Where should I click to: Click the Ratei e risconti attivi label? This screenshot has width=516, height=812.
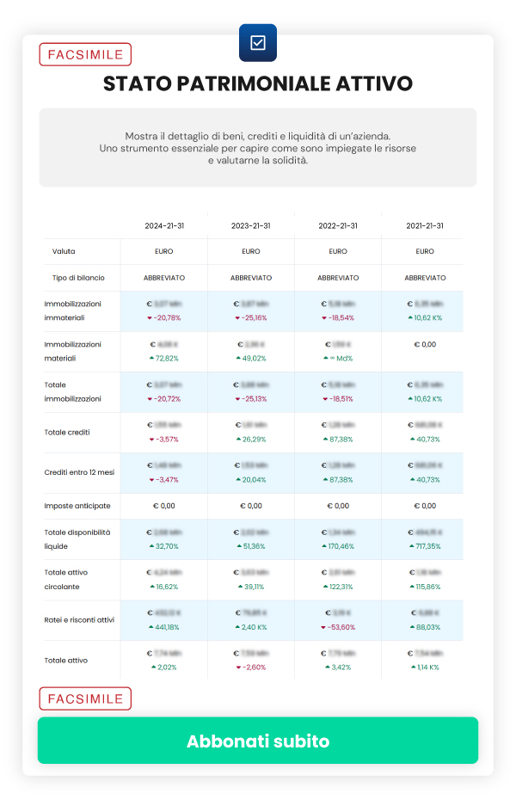(79, 619)
